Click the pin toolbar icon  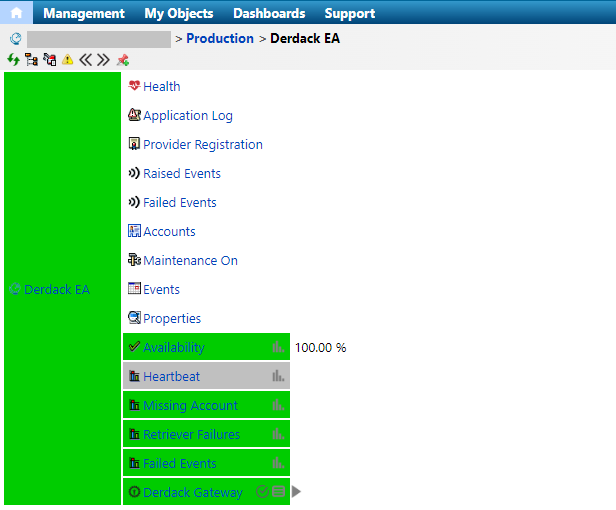tap(122, 60)
